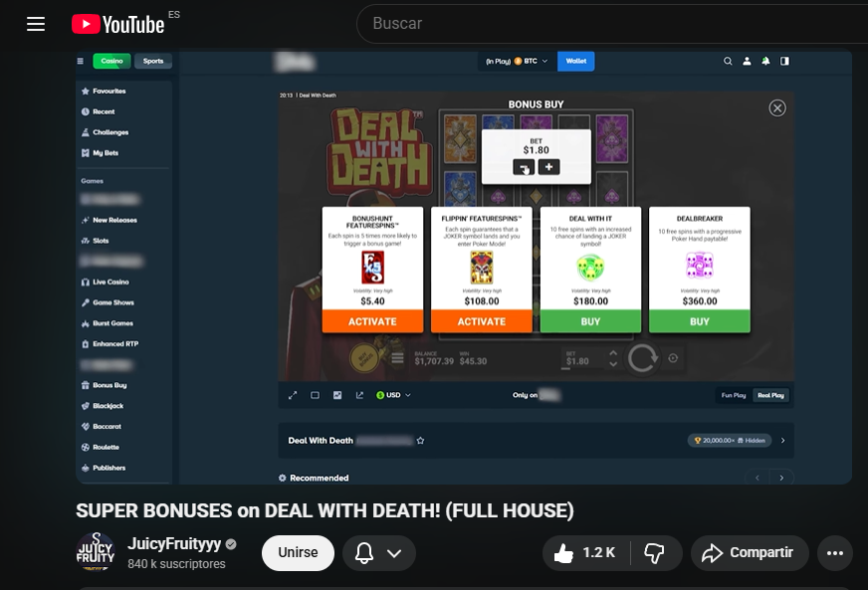Open the JuicyFruityyy channel name link
This screenshot has height=590, width=868.
pyautogui.click(x=174, y=544)
